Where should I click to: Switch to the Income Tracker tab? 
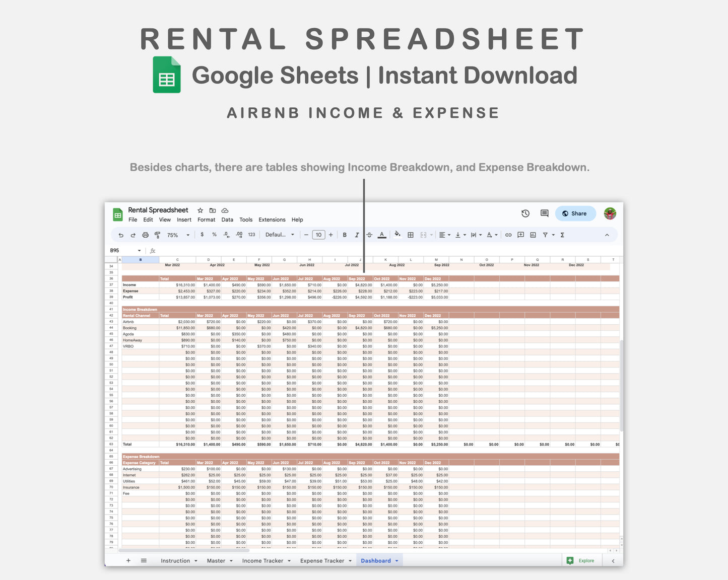[x=262, y=560]
